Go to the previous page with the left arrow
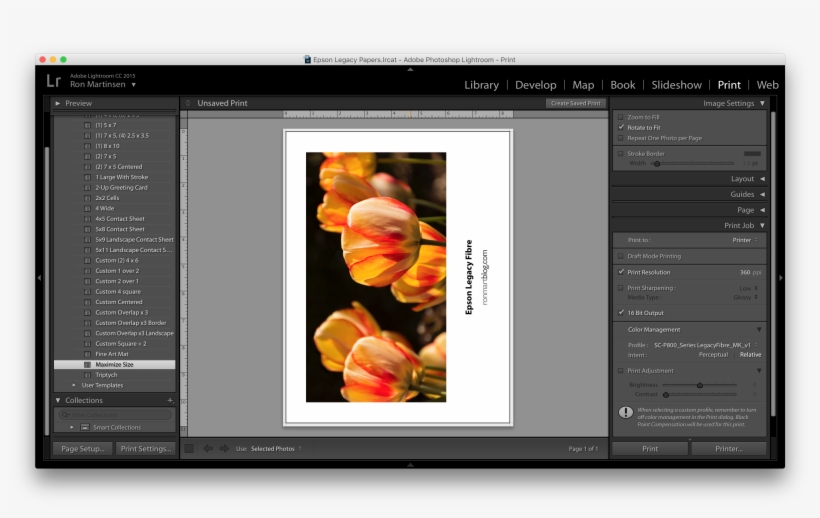 click(208, 448)
